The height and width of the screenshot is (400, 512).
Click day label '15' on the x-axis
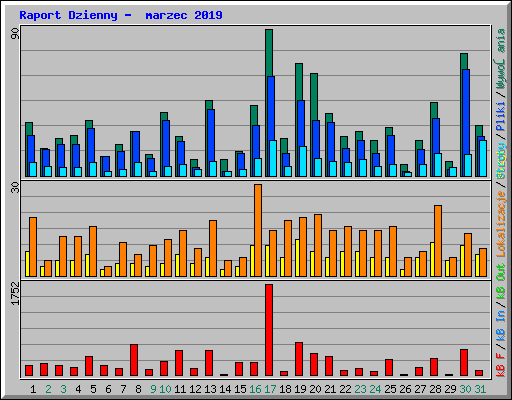click(240, 389)
